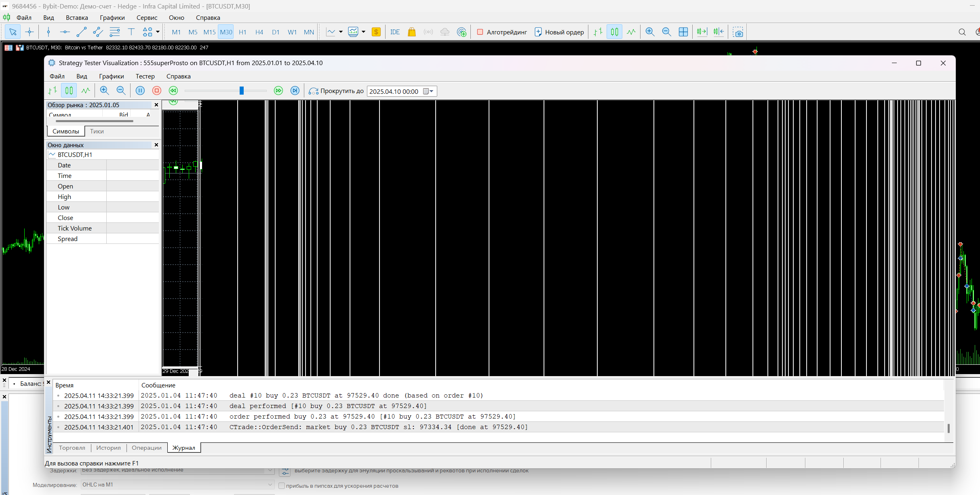The image size is (980, 495).
Task: Expand the Моделирование OHLC на M1 dropdown
Action: [x=270, y=484]
